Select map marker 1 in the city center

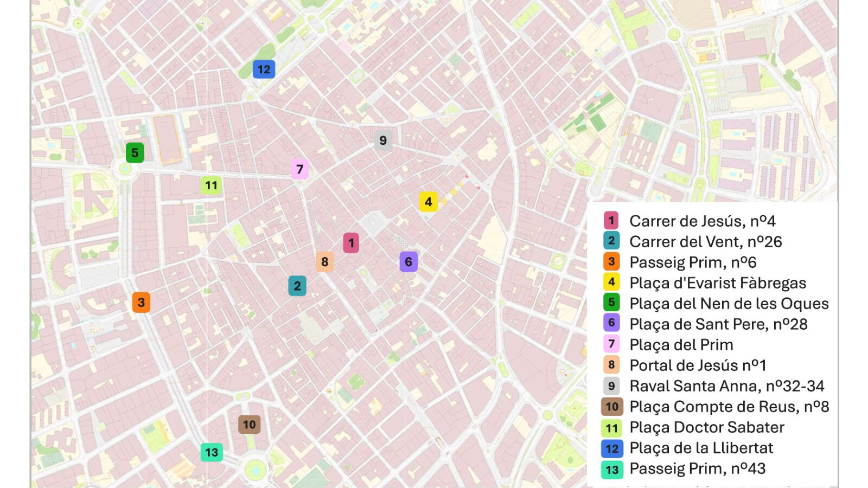click(x=351, y=243)
